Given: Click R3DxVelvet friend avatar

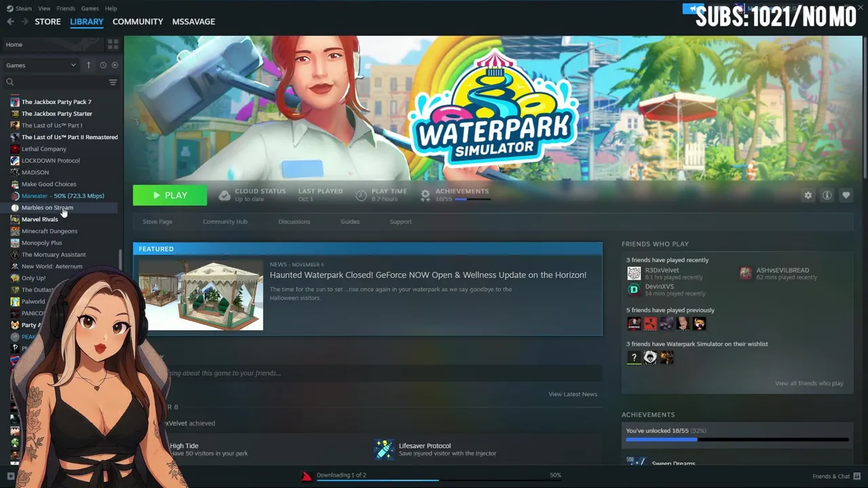Looking at the screenshot, I should [x=634, y=273].
